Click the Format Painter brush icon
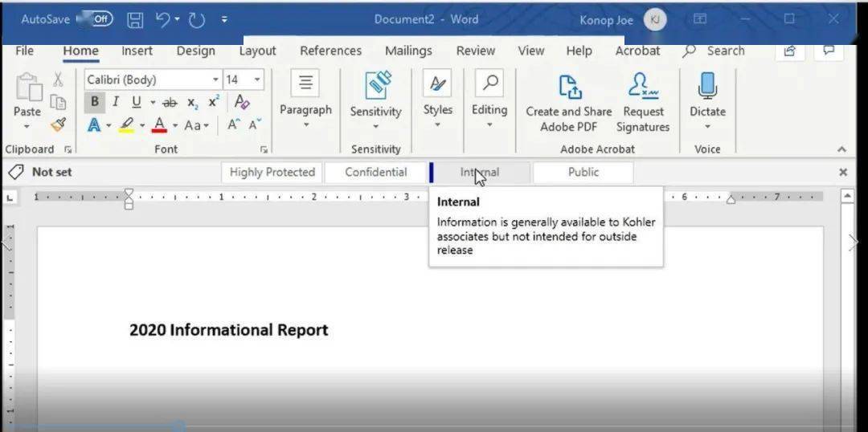Viewport: 868px width, 432px height. [x=58, y=124]
